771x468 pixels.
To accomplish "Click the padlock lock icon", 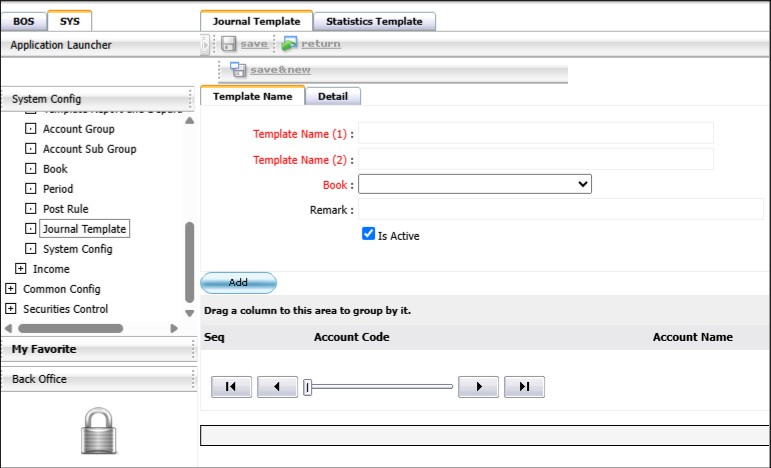I will (x=98, y=431).
